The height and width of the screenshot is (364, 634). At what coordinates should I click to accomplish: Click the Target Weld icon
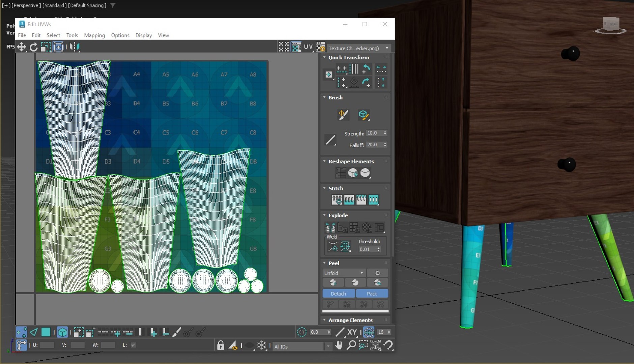pyautogui.click(x=333, y=247)
